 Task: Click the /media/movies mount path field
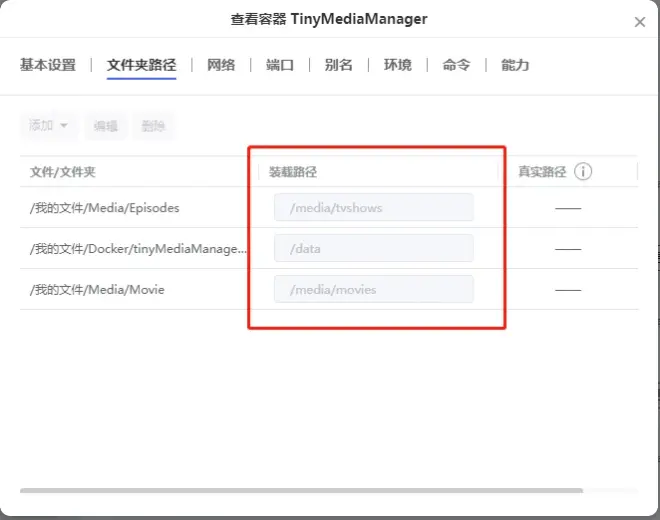374,289
